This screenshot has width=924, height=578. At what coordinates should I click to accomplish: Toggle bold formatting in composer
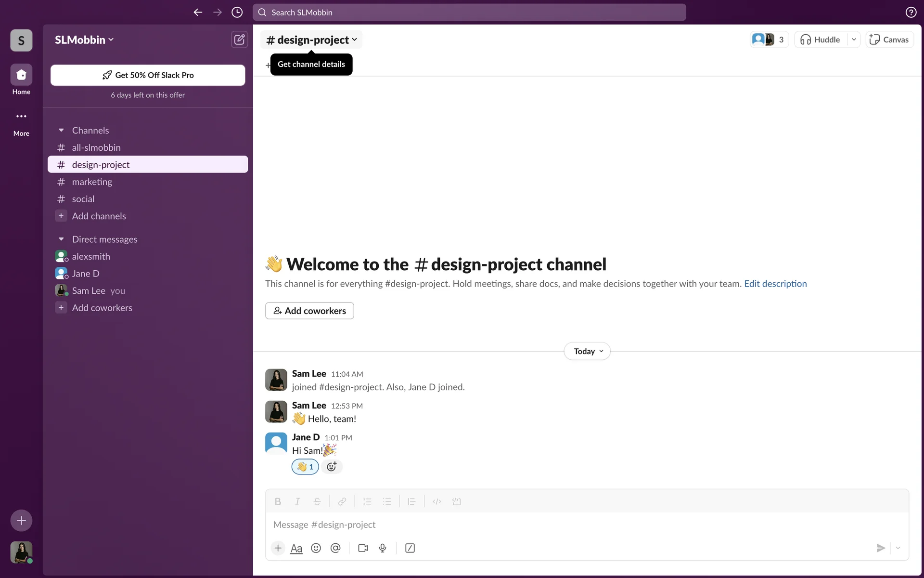[278, 501]
